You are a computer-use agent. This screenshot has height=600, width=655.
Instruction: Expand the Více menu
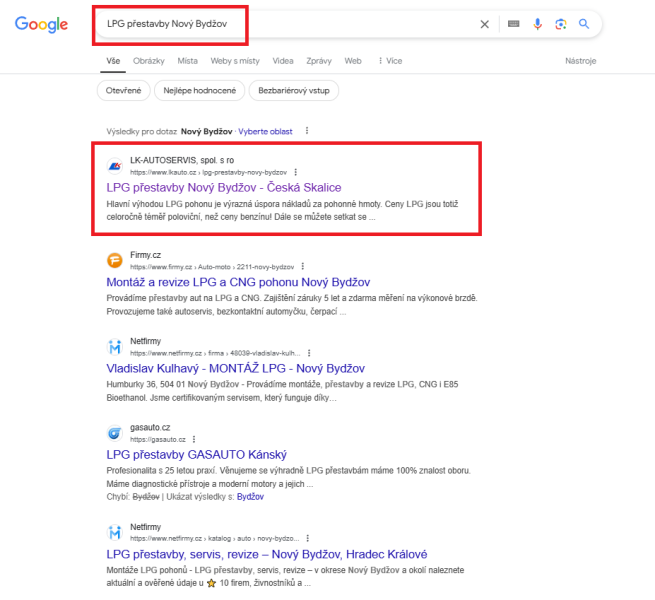(x=390, y=61)
